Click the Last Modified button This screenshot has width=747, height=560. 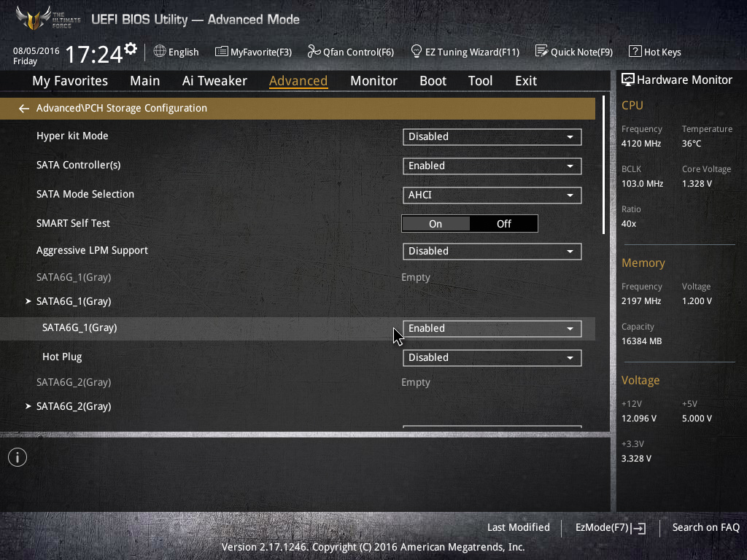[519, 528]
